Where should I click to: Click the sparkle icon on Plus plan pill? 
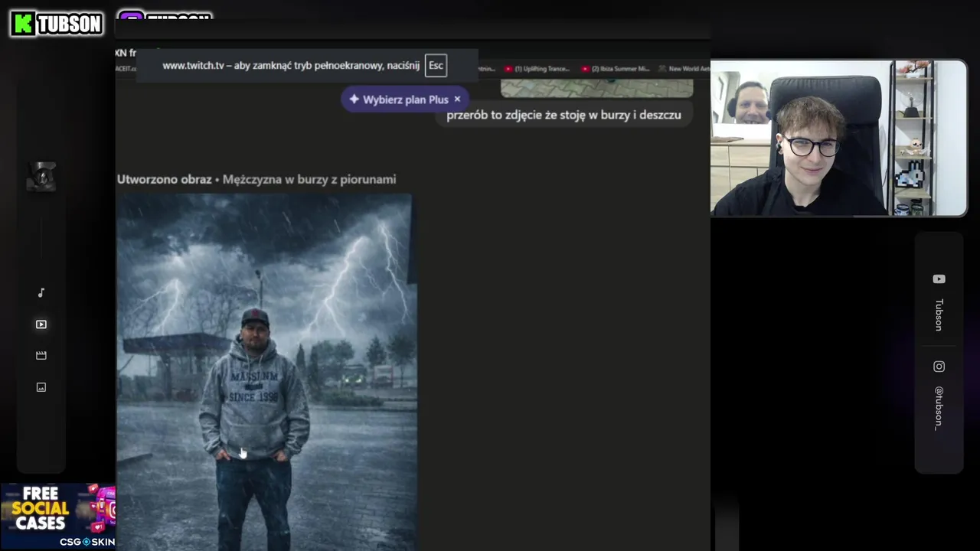354,99
